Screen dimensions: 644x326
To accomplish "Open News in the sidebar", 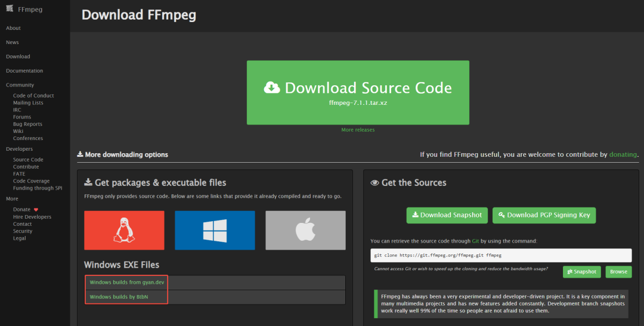I will (x=13, y=42).
